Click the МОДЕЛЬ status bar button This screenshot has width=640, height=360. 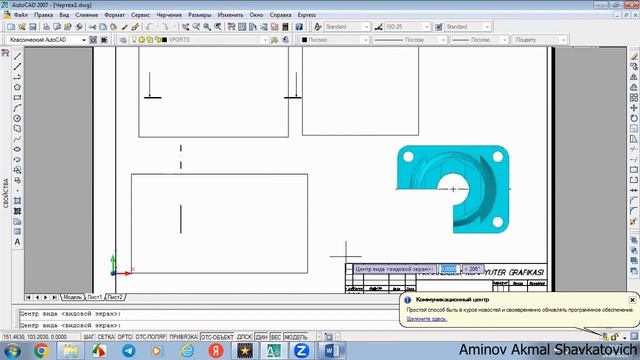coord(296,337)
